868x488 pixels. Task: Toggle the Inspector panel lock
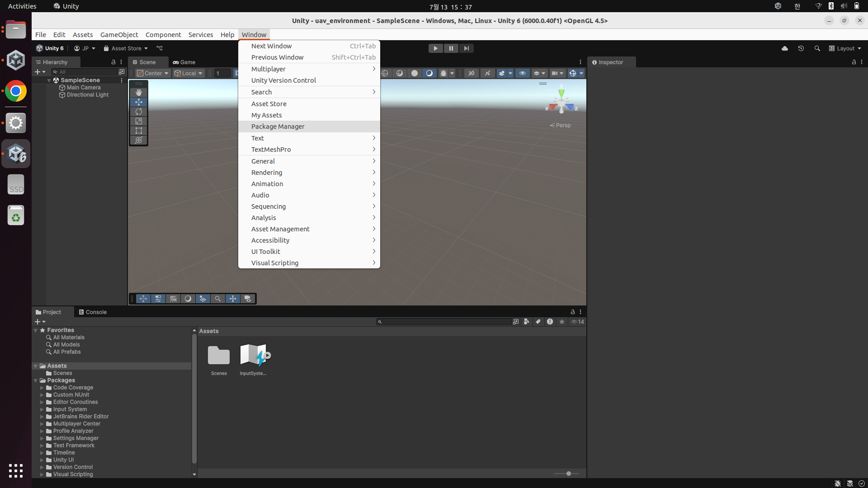point(854,62)
